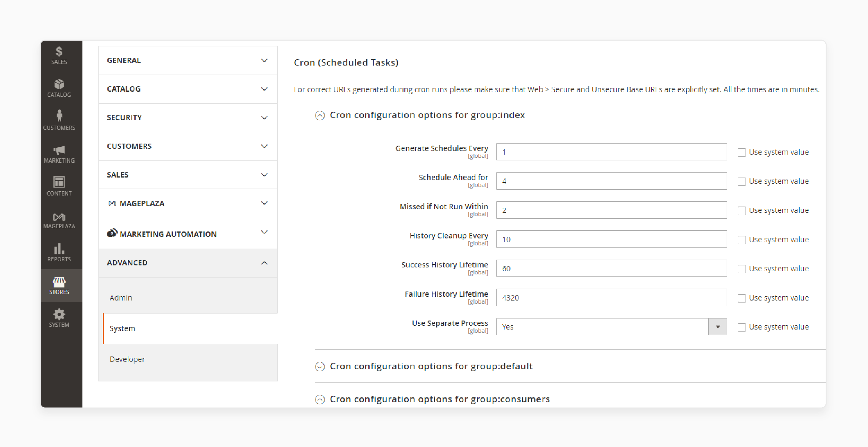868x447 pixels.
Task: Collapse the ADVANCED section chevron
Action: tap(264, 263)
